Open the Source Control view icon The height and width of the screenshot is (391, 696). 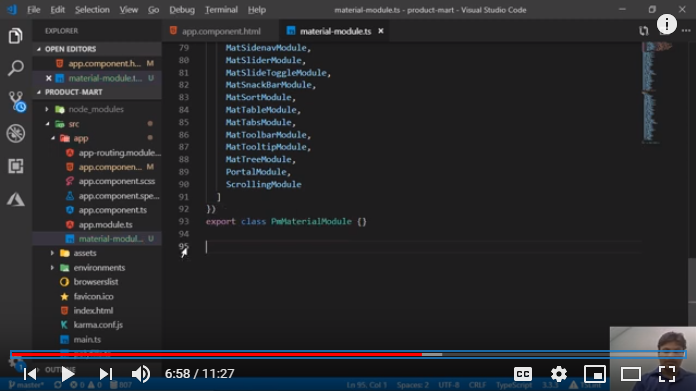click(x=16, y=101)
